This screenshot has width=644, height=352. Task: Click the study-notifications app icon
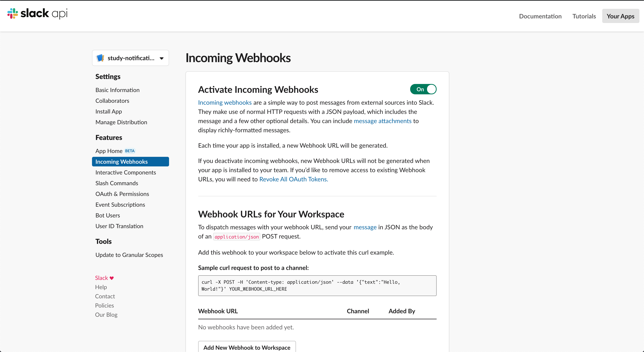click(x=100, y=58)
